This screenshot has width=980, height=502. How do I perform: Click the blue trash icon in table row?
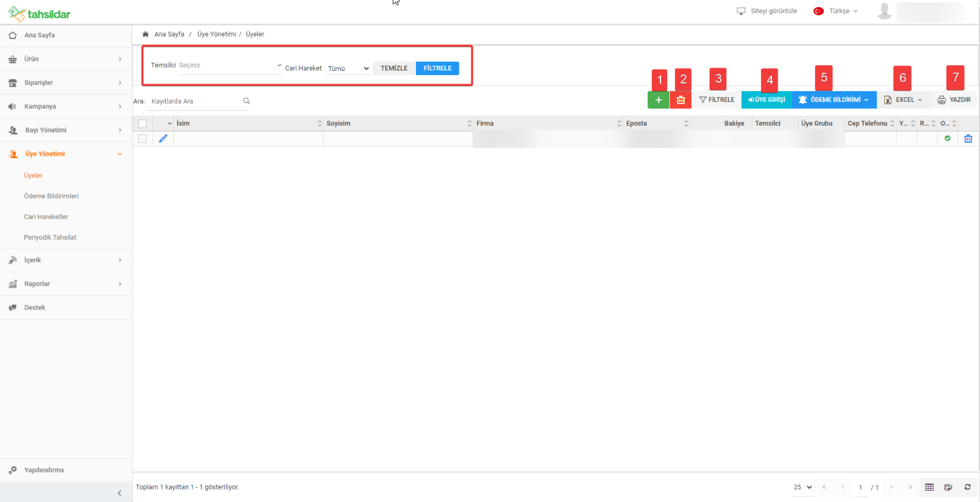pyautogui.click(x=968, y=139)
